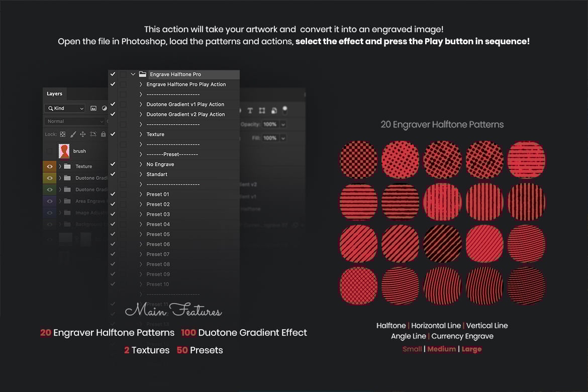Click the 'Medium' size label
The image size is (588, 392).
(441, 349)
